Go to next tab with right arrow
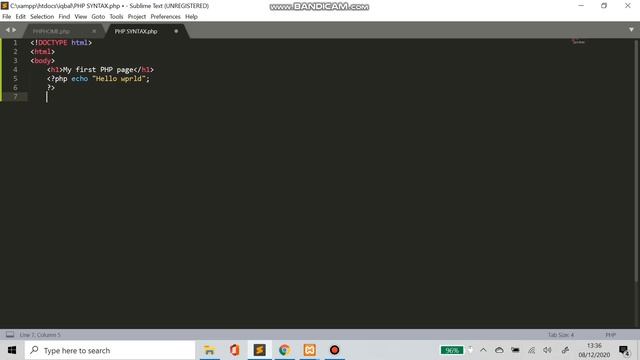640x360 pixels. pos(14,30)
